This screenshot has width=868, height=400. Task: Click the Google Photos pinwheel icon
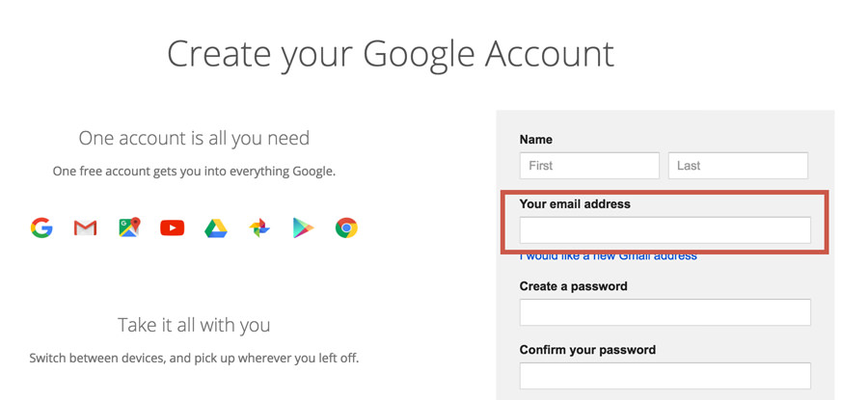[259, 227]
